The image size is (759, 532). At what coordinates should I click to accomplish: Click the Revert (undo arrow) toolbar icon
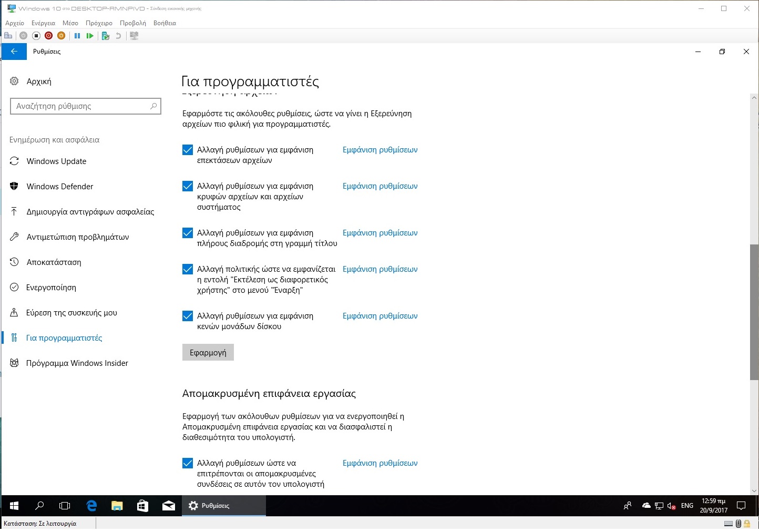[x=118, y=36]
